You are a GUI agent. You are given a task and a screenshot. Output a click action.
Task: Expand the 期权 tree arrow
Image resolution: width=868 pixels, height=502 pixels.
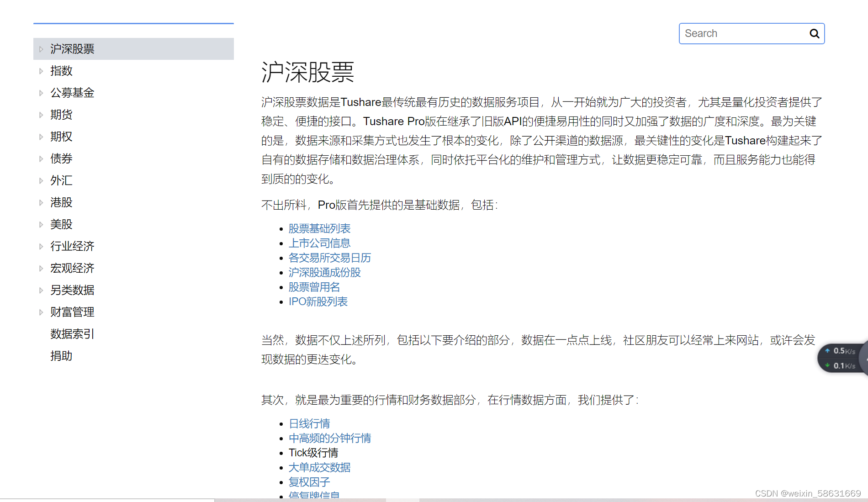coord(41,137)
